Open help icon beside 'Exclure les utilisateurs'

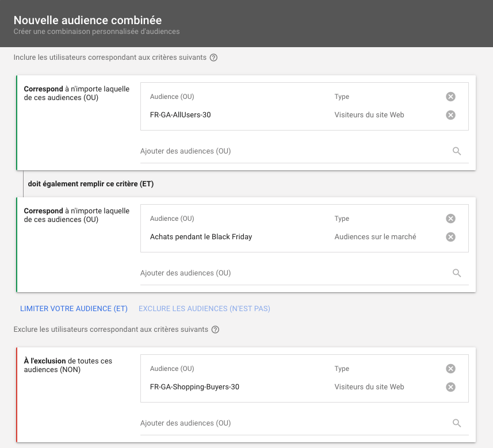coord(215,330)
